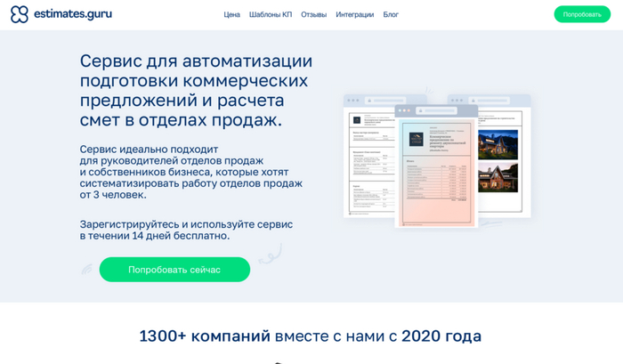Image resolution: width=623 pixels, height=364 pixels.
Task: Click the lower house photo thumbnail
Action: [498, 178]
